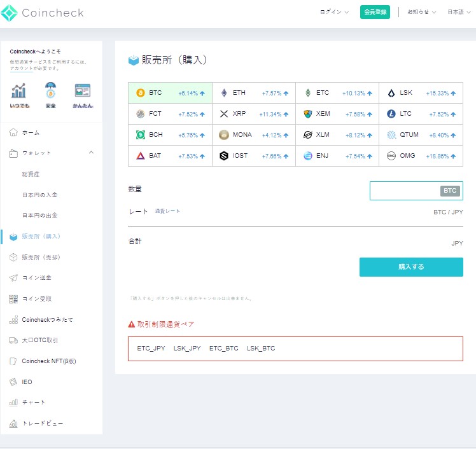Open the 日本語 language dropdown
The width and height of the screenshot is (476, 449).
(x=459, y=12)
